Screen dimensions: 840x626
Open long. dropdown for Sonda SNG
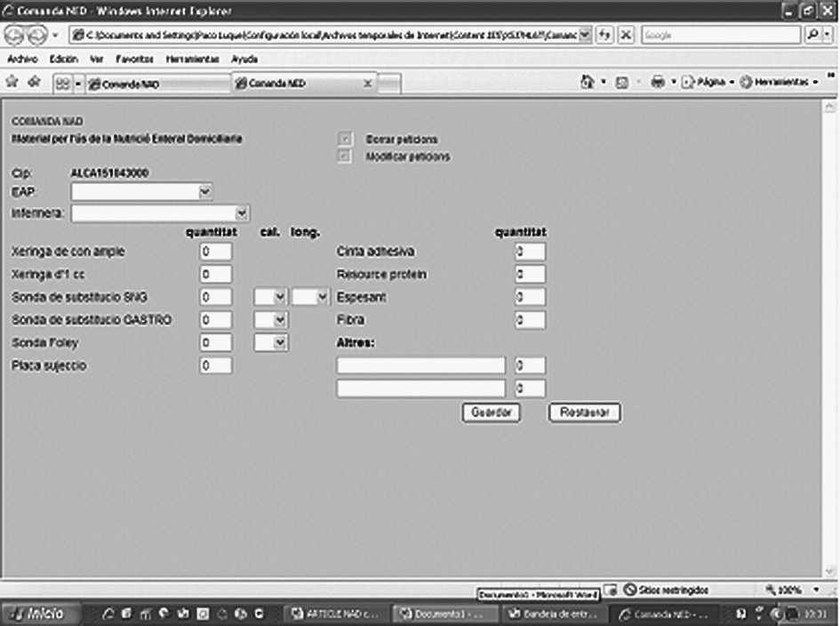tap(321, 297)
